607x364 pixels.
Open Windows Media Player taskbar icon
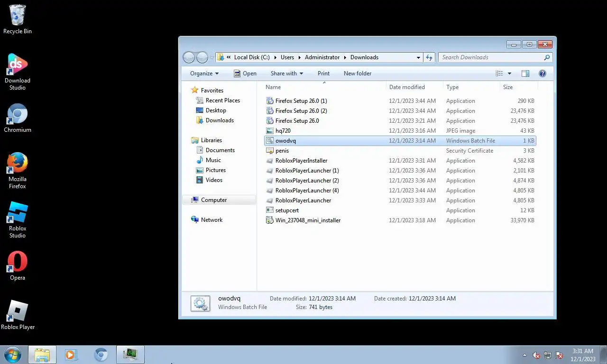click(71, 355)
